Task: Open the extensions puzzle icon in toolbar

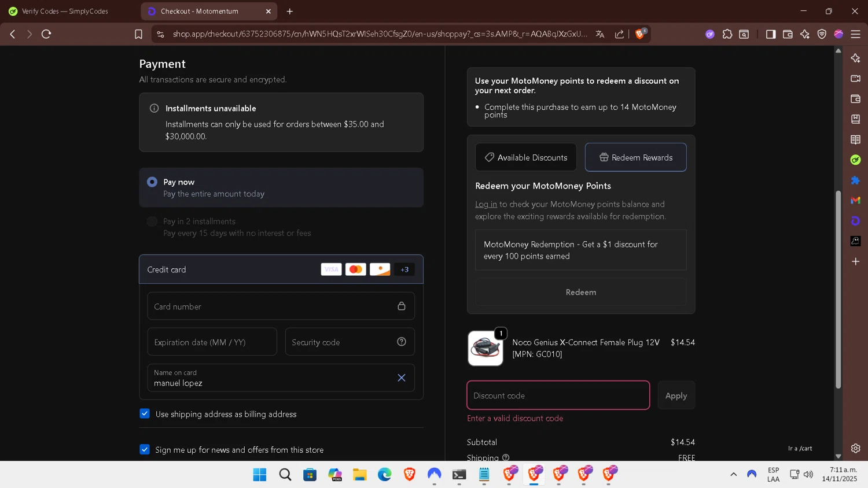Action: (727, 34)
